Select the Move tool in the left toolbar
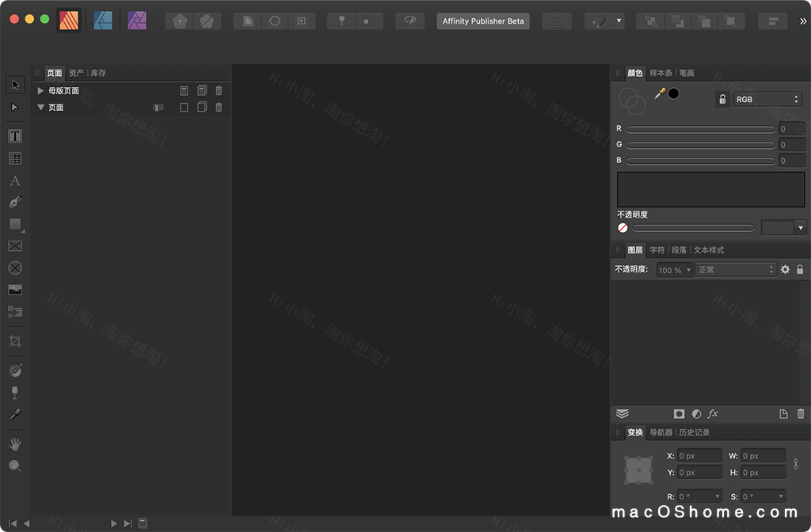 [15, 84]
